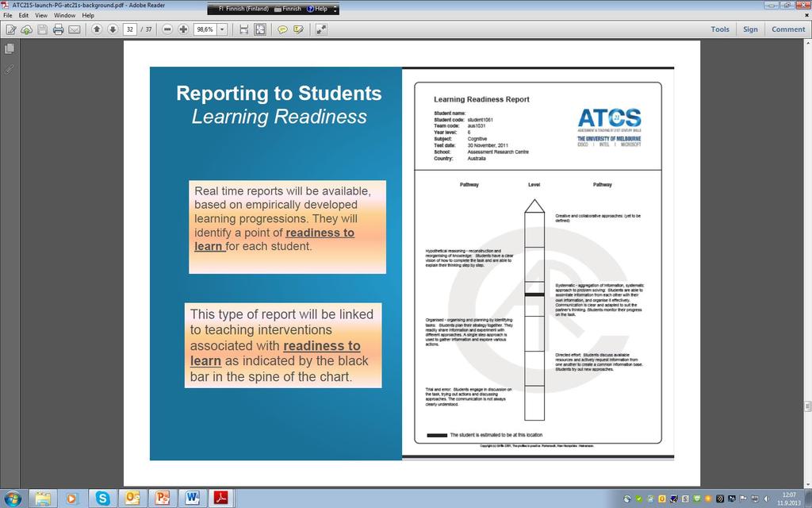Select the highlight text tool icon

(298, 29)
